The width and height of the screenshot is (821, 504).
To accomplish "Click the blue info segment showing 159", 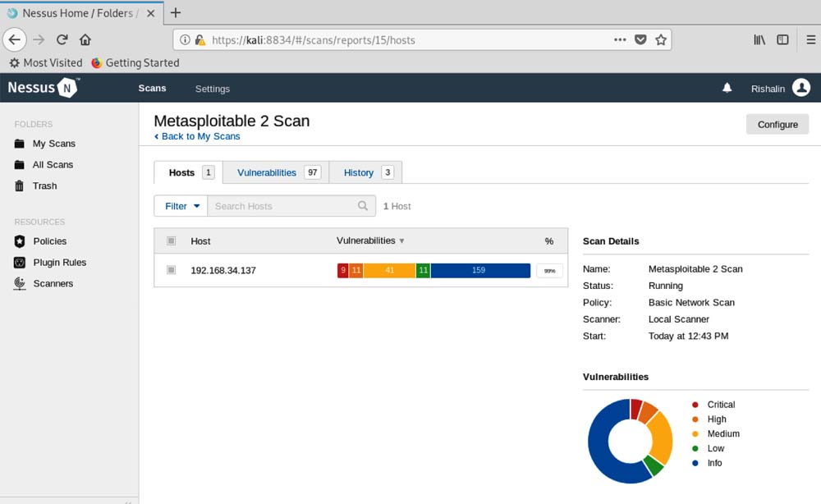I will (480, 271).
